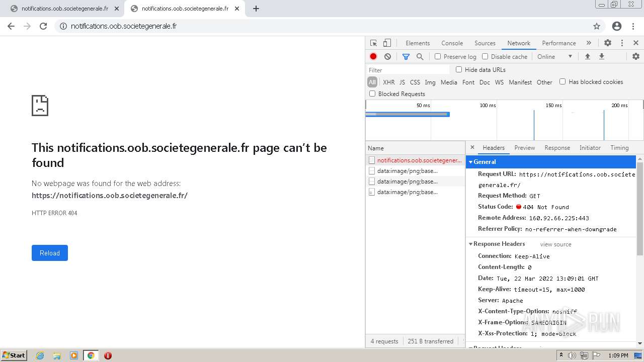
Task: Click the blue Reload button
Action: click(x=50, y=253)
